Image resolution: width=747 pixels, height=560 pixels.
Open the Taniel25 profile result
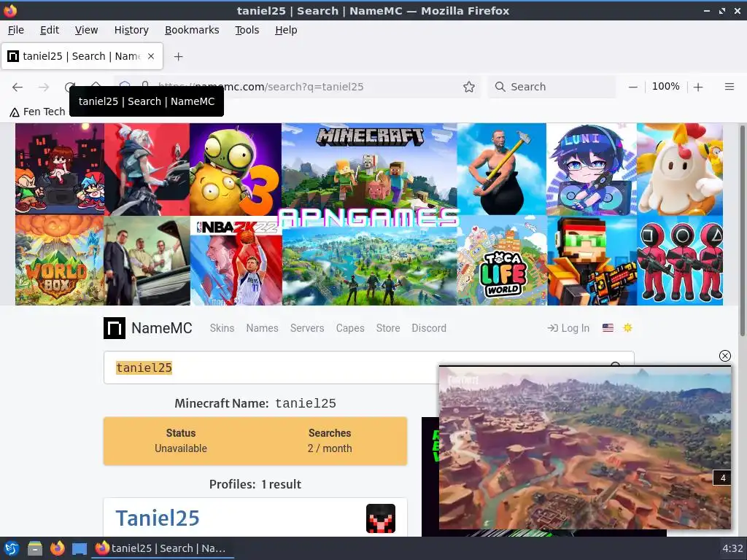click(158, 518)
